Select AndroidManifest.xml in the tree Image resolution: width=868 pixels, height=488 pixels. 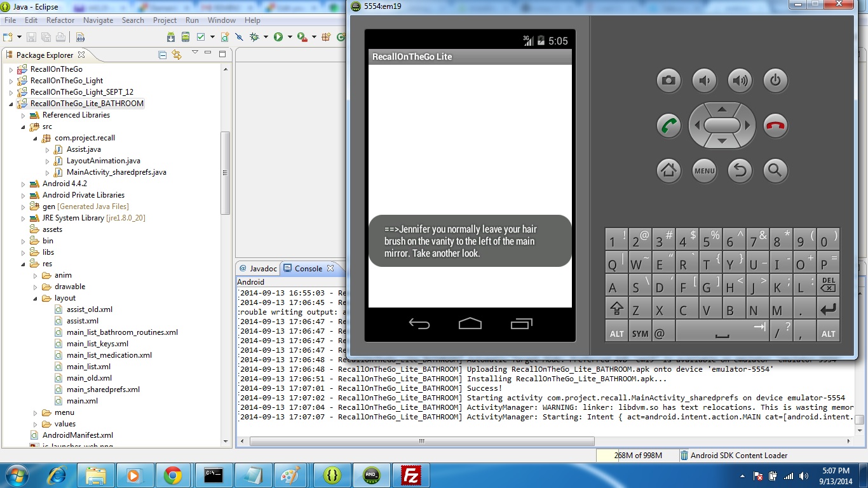[78, 435]
